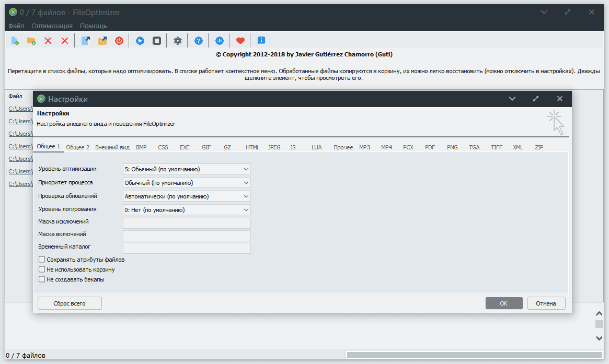609x364 pixels.
Task: Click the blue question mark Help icon
Action: pos(199,41)
